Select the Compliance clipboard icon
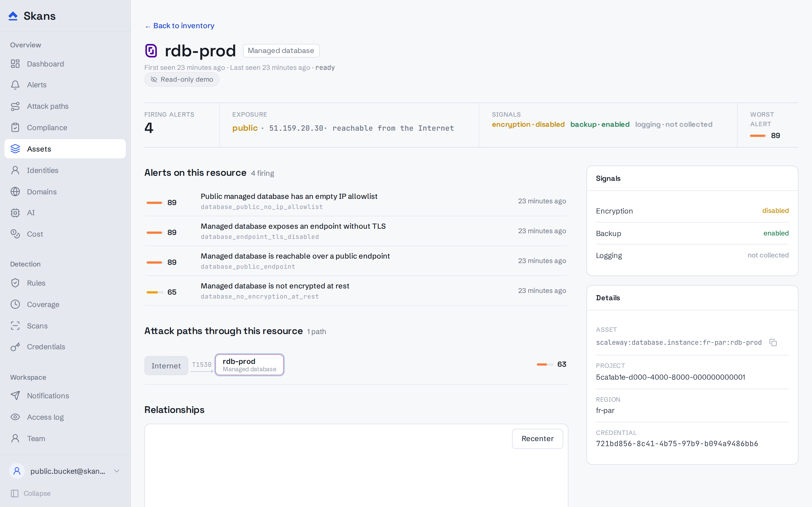Screen dimensions: 812x507 tap(15, 127)
